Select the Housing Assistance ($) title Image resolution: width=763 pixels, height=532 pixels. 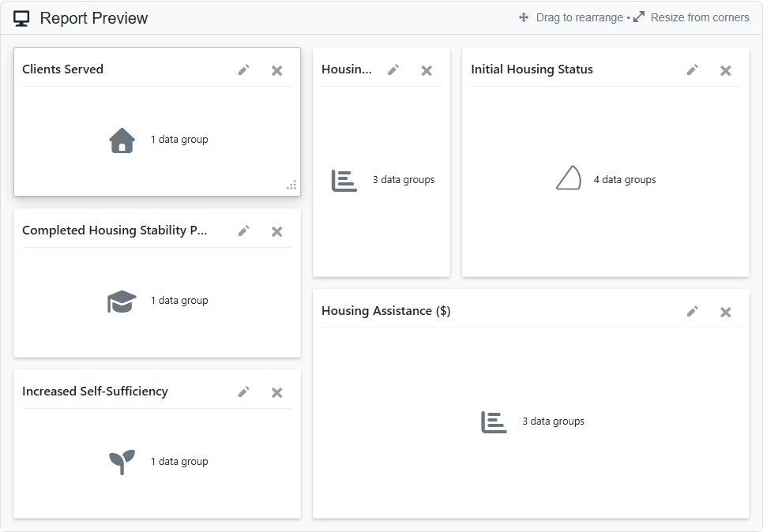tap(386, 311)
